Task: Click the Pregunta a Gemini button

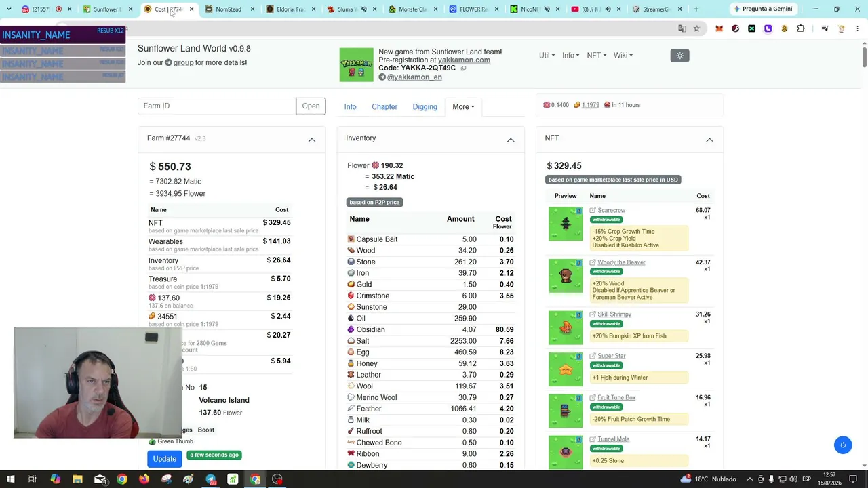Action: pos(762,9)
